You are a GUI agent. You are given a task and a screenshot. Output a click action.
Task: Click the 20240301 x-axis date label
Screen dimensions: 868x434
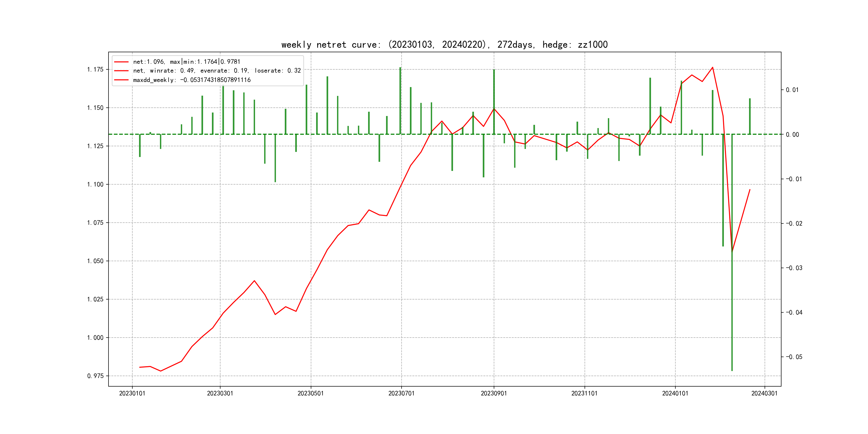coord(764,393)
